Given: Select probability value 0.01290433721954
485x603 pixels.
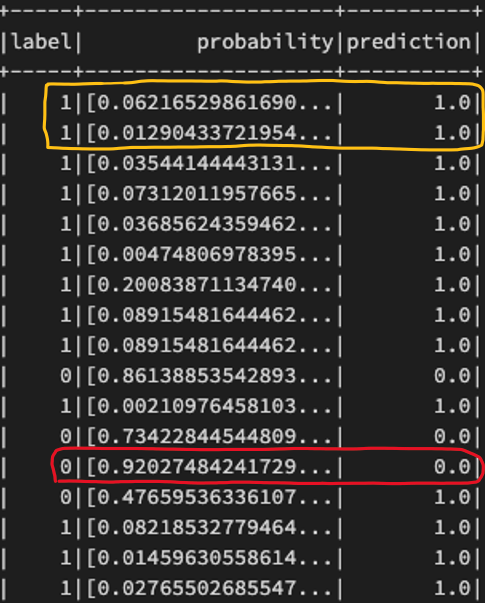Looking at the screenshot, I should point(209,133).
